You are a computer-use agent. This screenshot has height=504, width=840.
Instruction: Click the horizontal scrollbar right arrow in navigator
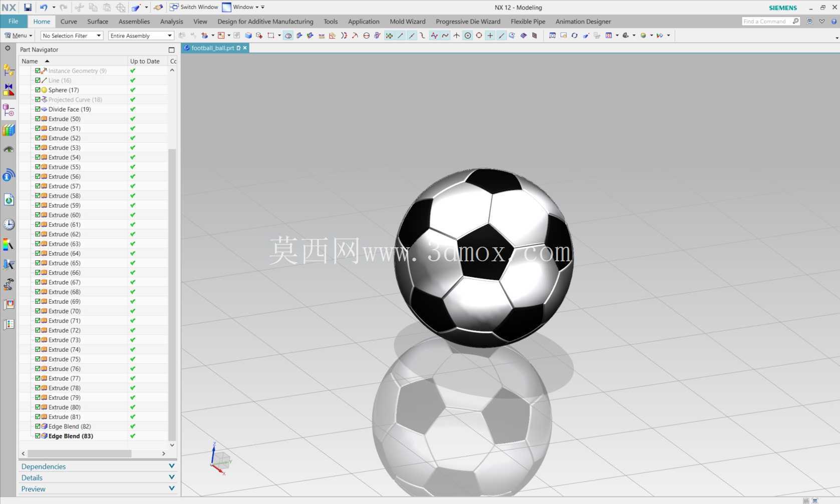[163, 453]
